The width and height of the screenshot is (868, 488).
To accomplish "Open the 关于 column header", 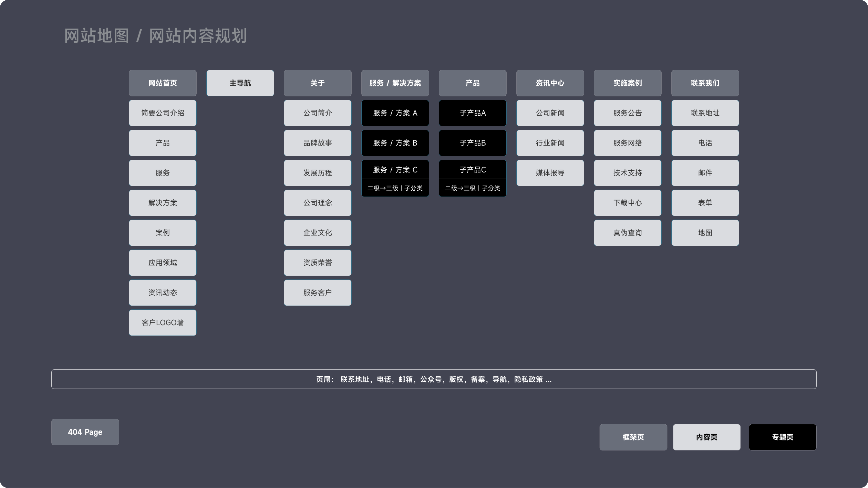I will [x=318, y=83].
